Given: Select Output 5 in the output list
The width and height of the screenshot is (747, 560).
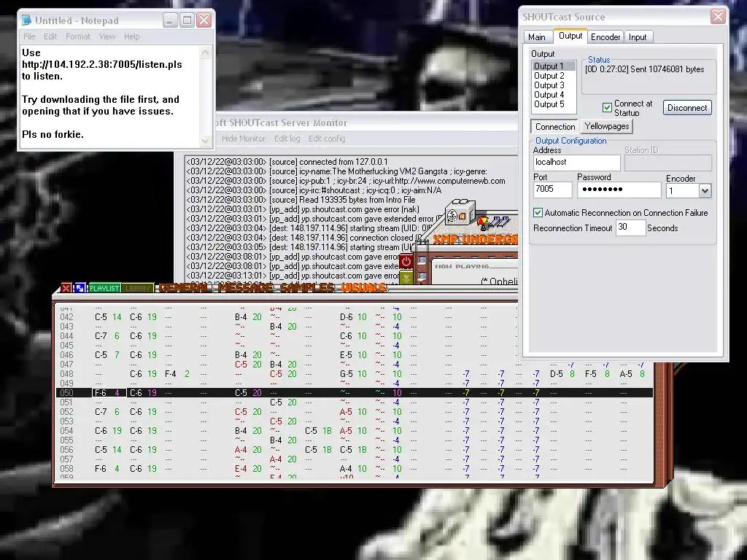Looking at the screenshot, I should pos(554,104).
